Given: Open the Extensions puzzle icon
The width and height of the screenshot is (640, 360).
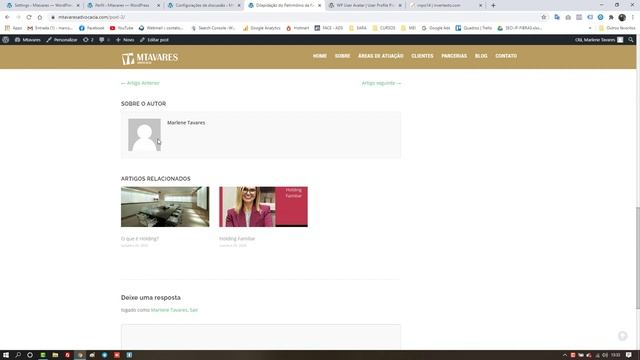Looking at the screenshot, I should (x=611, y=17).
